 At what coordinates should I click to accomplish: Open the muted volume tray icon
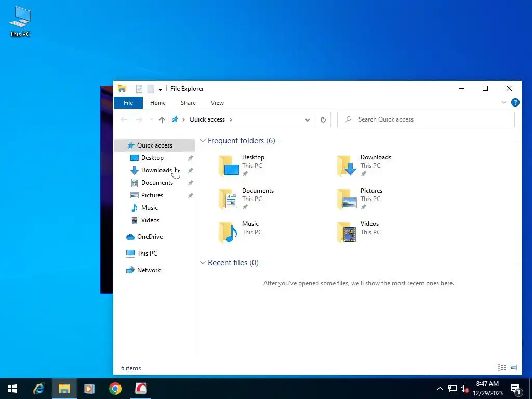tap(464, 389)
